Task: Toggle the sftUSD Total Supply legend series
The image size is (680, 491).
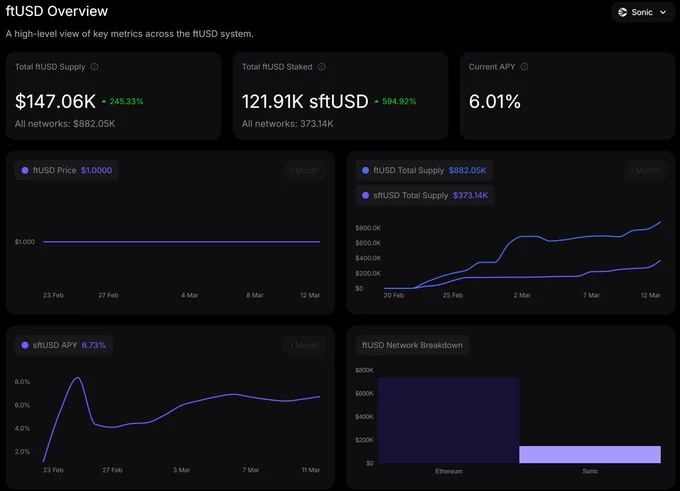Action: 425,195
